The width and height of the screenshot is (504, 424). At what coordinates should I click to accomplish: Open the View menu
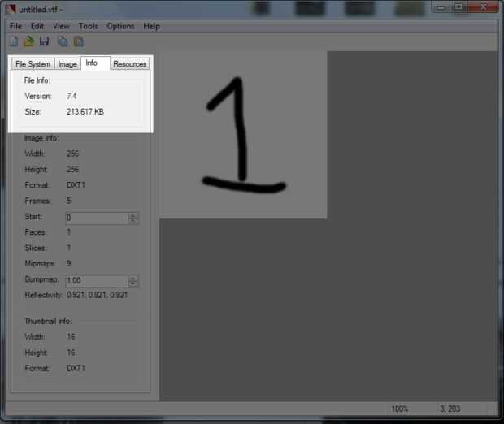coord(61,26)
